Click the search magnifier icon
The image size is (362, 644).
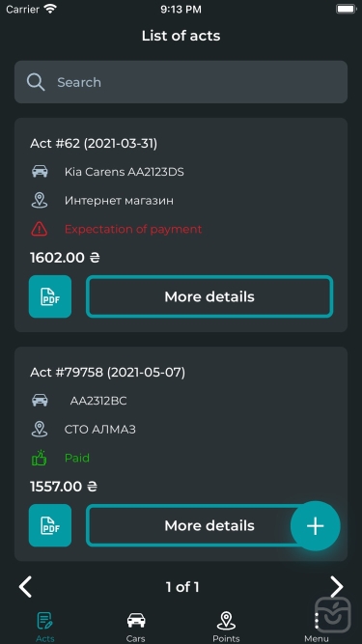point(36,82)
